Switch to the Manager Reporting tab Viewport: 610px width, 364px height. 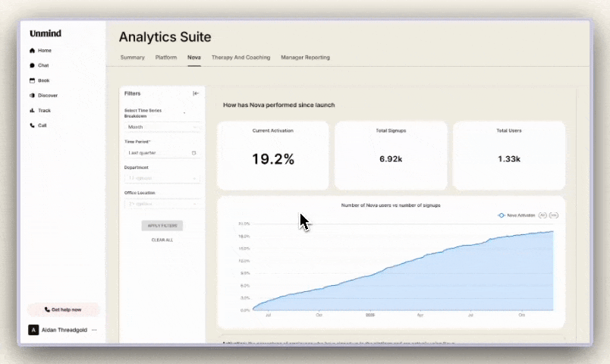tap(305, 58)
